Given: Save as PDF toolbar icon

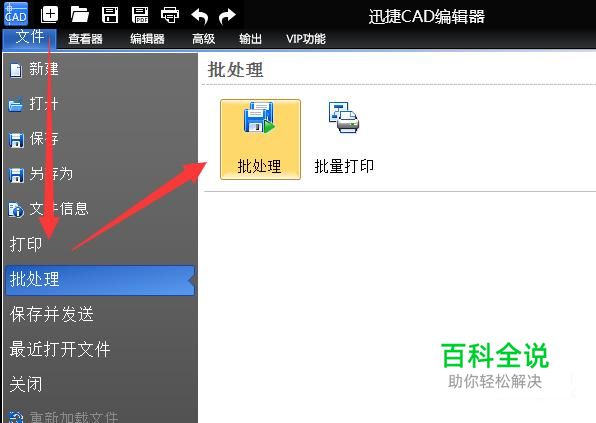Looking at the screenshot, I should [x=140, y=14].
